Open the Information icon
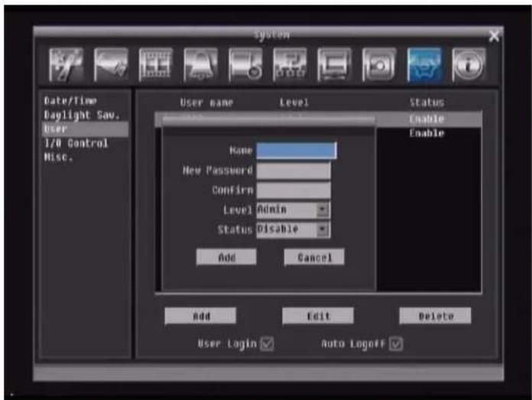532x400 pixels. pos(469,64)
